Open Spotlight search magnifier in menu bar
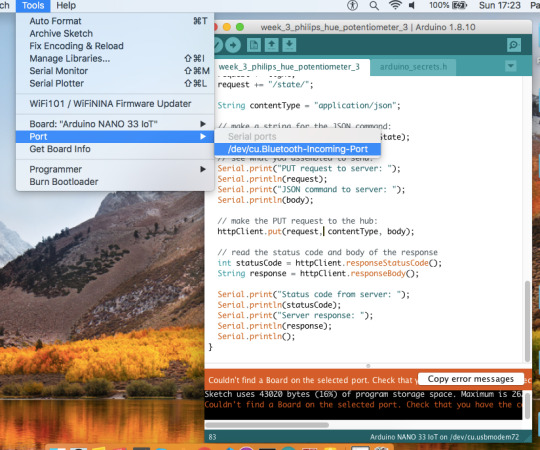 [x=374, y=6]
